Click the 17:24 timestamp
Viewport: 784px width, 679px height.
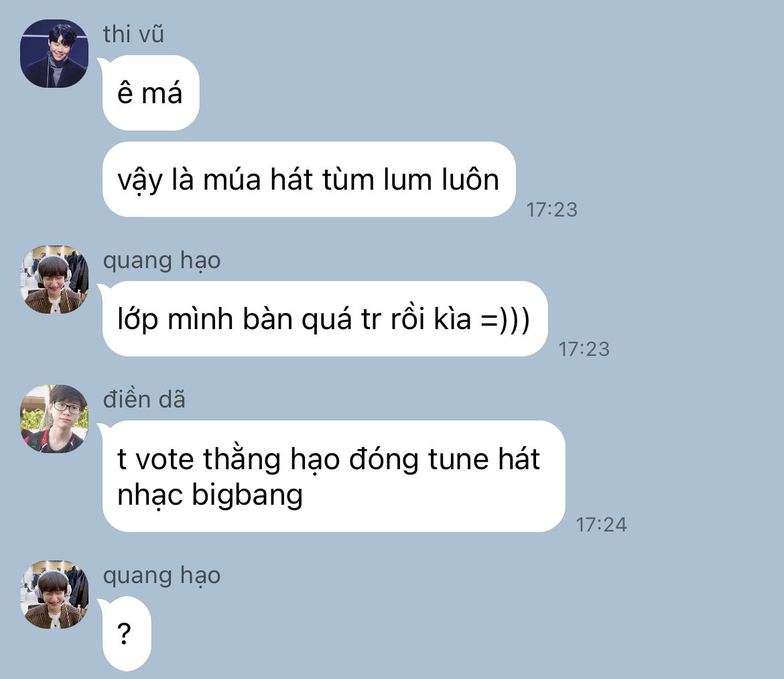click(x=601, y=525)
